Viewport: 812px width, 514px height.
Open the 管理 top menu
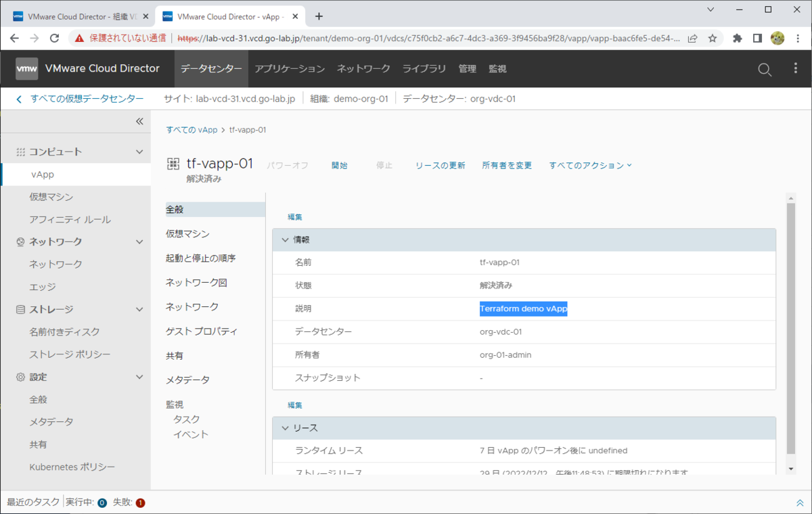tap(468, 69)
